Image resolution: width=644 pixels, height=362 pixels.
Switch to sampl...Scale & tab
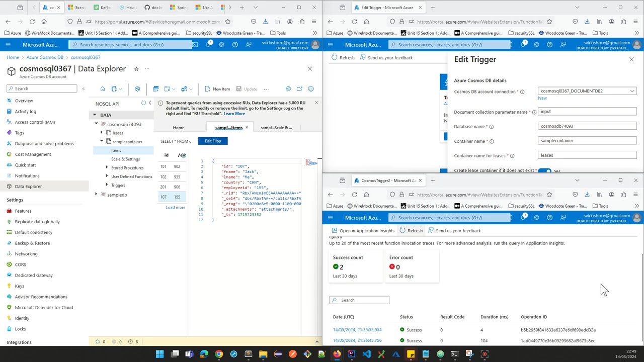tap(276, 128)
